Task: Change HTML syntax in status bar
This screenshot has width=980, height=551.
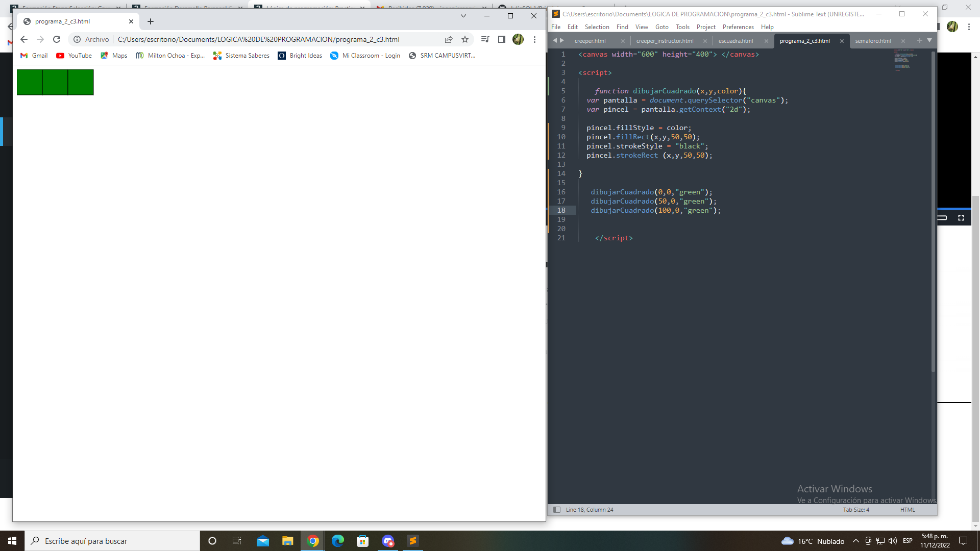Action: 908,510
